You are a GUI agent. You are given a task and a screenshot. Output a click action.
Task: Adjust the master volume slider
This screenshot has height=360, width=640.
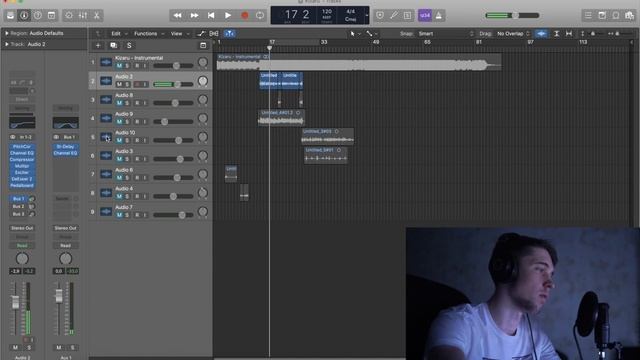point(513,16)
